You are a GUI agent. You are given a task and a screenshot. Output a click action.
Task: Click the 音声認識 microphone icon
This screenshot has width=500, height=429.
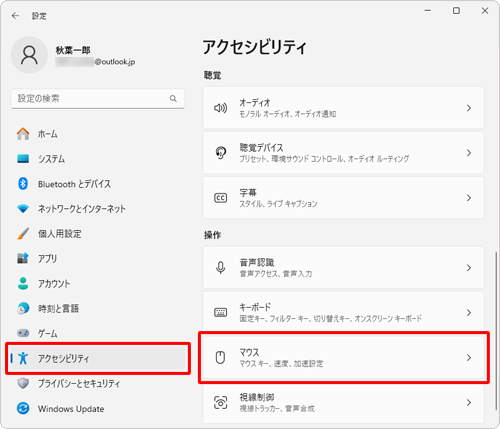[x=220, y=268]
